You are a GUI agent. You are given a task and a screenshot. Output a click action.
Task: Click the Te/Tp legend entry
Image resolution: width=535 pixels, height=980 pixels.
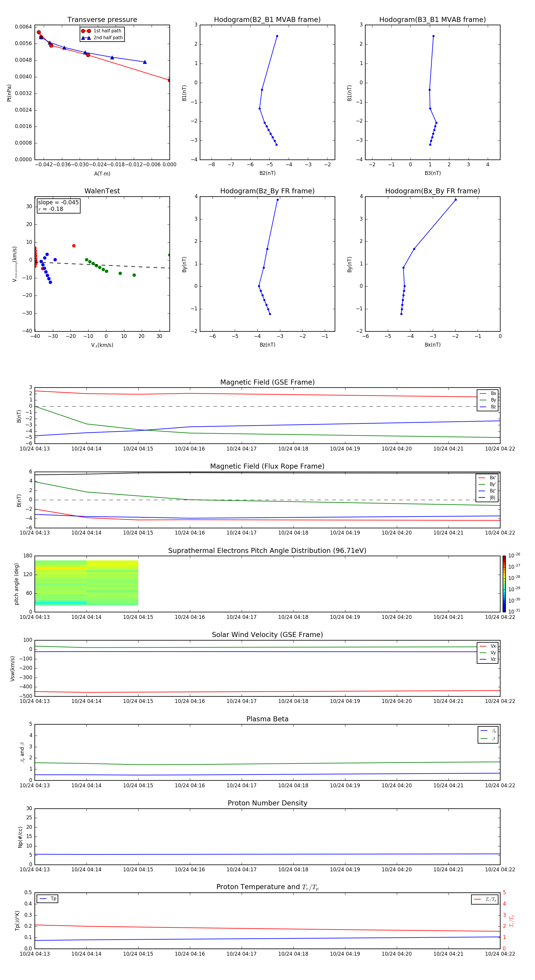click(485, 900)
